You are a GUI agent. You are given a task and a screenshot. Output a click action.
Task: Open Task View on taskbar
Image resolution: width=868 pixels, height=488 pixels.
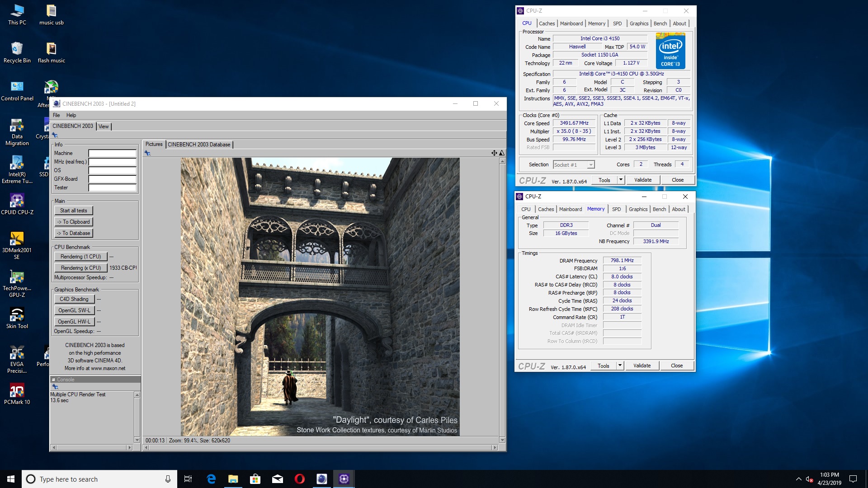click(x=188, y=479)
